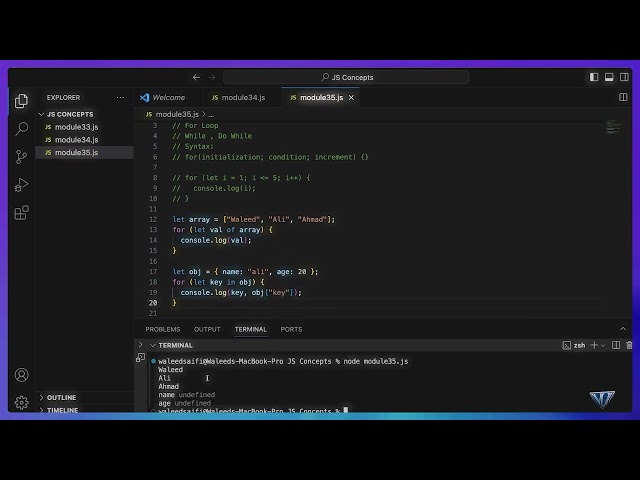Maximize the panel with the up chevron
This screenshot has height=480, width=640.
623,329
